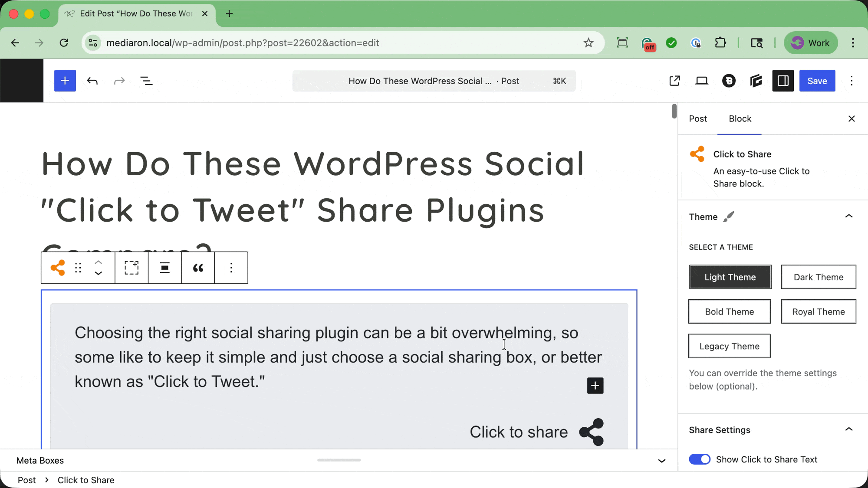The height and width of the screenshot is (488, 868).
Task: View post in new tab icon
Action: pos(674,81)
